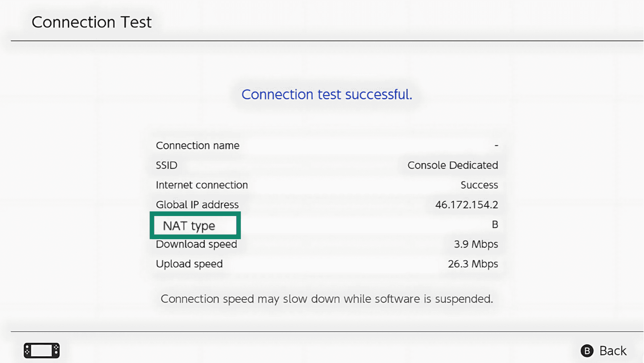Select the Connection test successful message
644x363 pixels.
click(327, 94)
